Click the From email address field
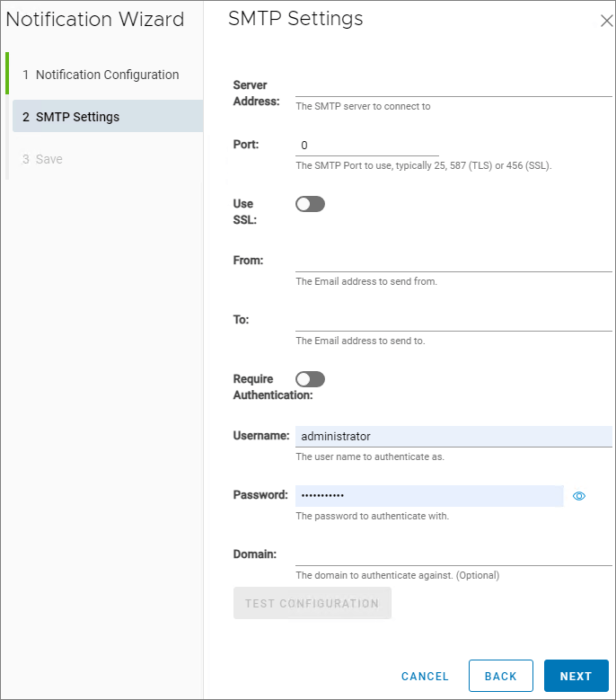Screen dimensions: 616x700 point(453,261)
